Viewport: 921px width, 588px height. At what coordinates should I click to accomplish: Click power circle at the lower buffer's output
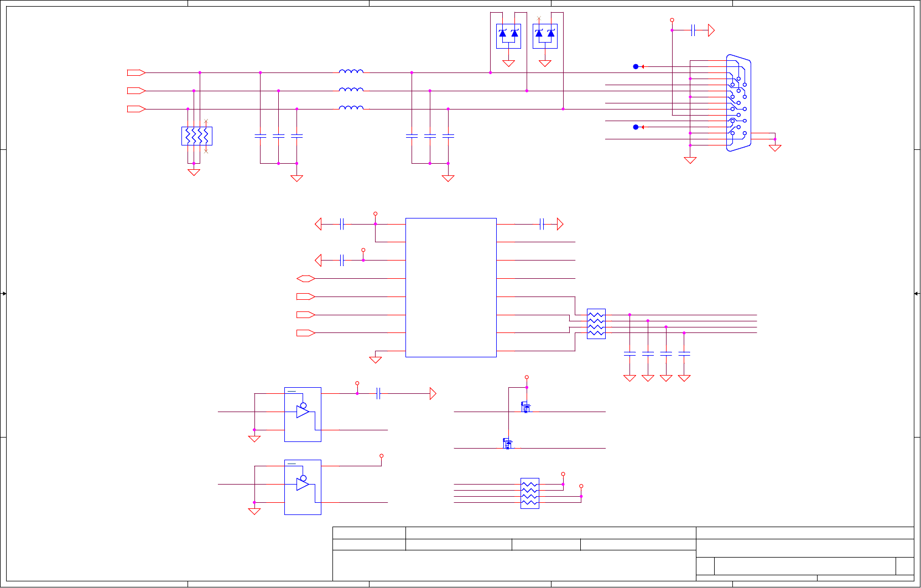coord(381,456)
